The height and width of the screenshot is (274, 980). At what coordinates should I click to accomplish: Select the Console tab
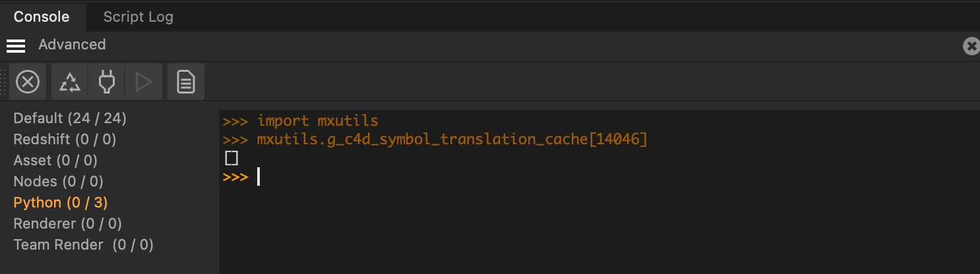(x=42, y=17)
